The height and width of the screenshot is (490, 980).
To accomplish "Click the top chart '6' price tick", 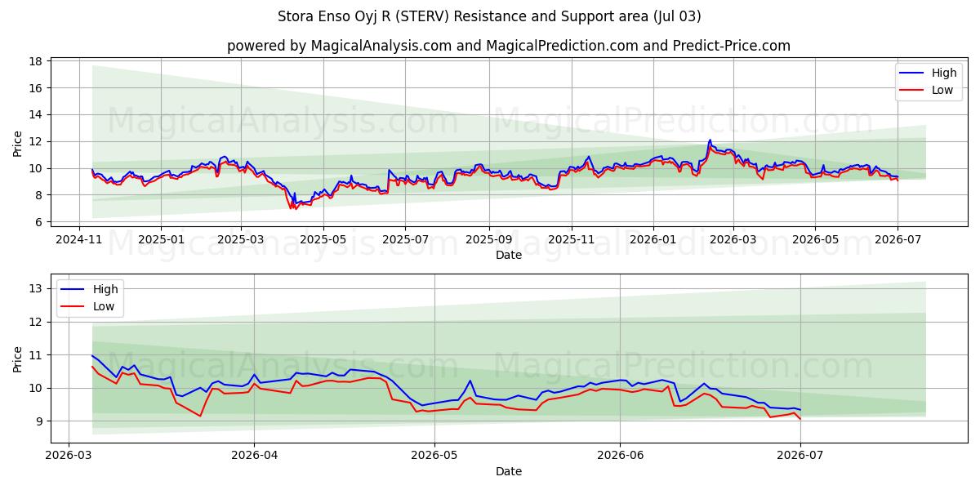I will [x=40, y=222].
